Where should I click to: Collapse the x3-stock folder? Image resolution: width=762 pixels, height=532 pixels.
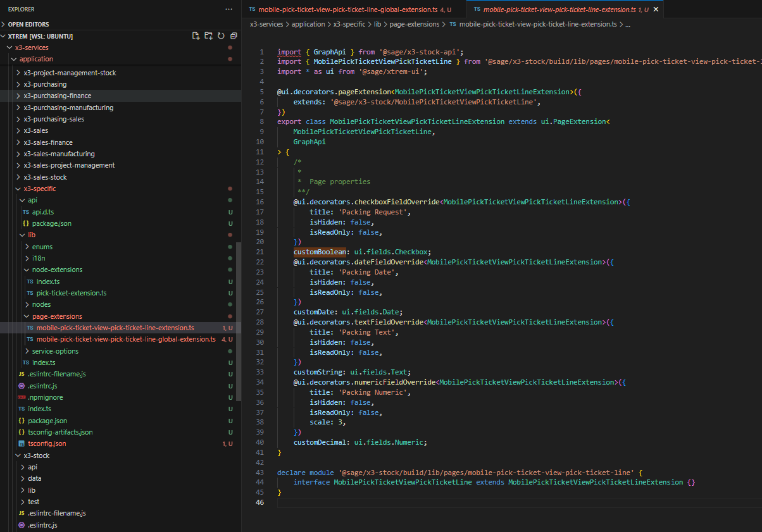(18, 455)
